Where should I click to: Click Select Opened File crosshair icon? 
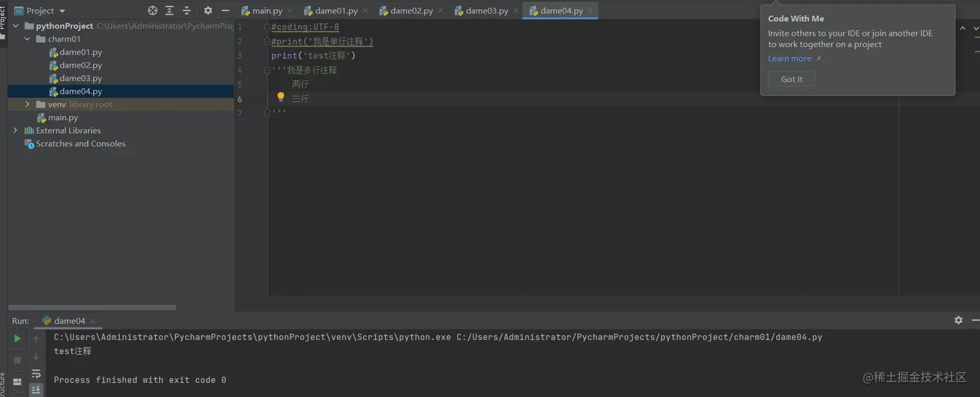[x=152, y=10]
